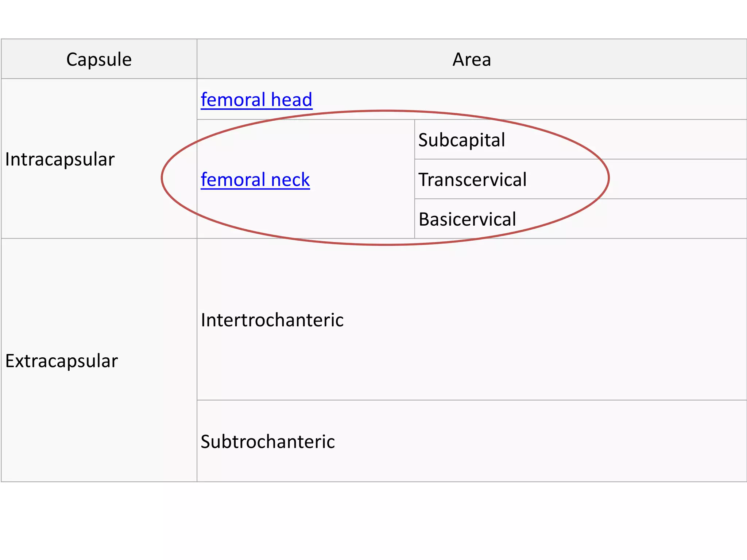Follow the "femoral neck" hyperlink

click(255, 180)
